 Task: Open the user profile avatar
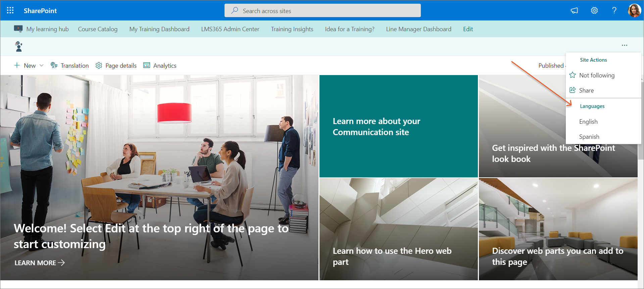click(634, 10)
